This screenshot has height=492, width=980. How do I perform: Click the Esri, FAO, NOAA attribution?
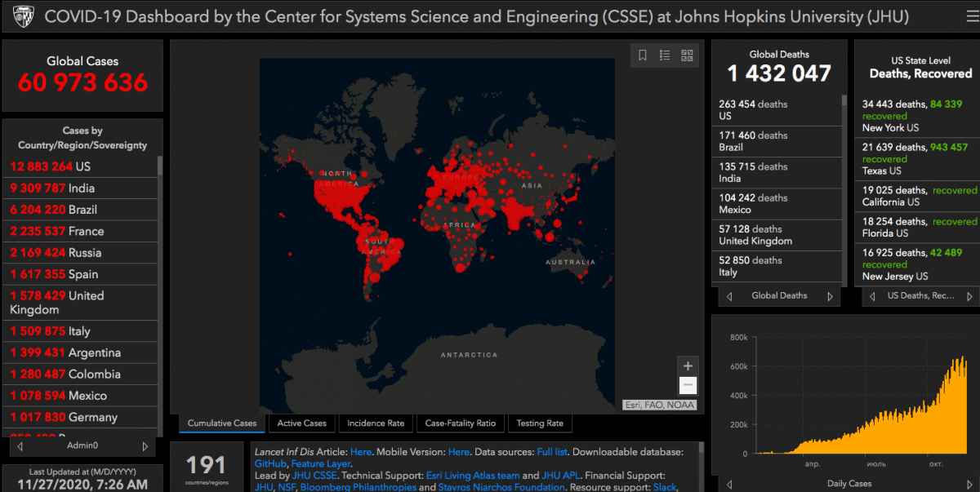tap(660, 404)
